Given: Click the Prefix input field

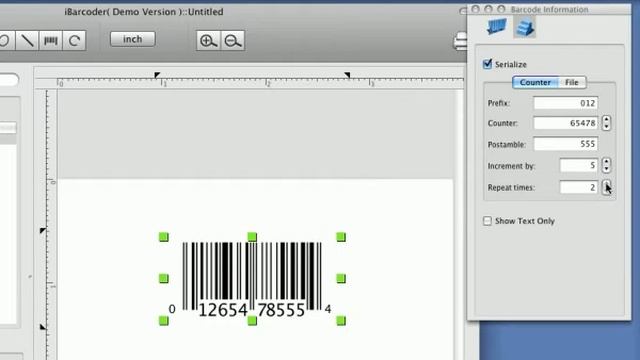Looking at the screenshot, I should tap(566, 103).
